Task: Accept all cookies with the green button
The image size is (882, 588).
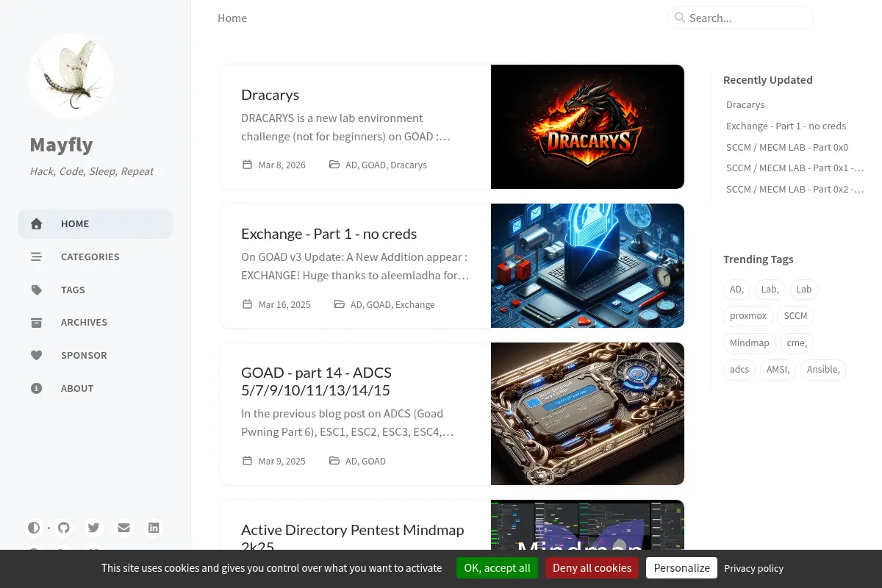Action: tap(497, 567)
